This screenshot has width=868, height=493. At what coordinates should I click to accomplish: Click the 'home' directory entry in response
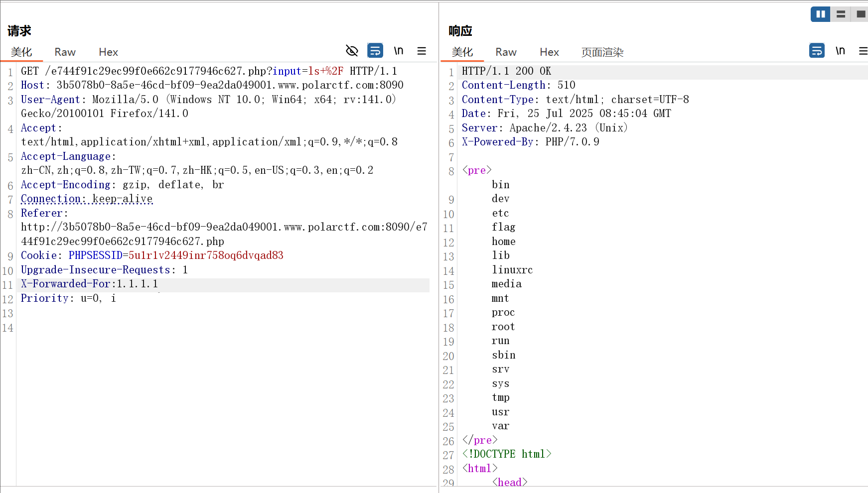(x=504, y=242)
